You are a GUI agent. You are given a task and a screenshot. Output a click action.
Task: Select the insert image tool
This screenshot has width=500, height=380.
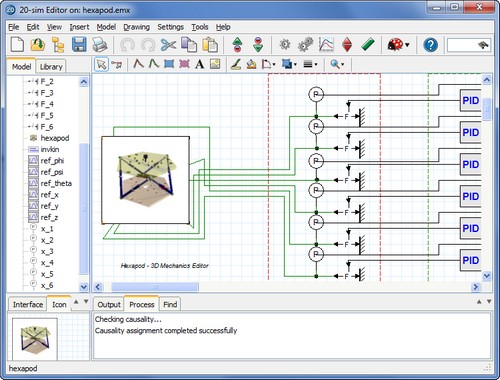[215, 64]
